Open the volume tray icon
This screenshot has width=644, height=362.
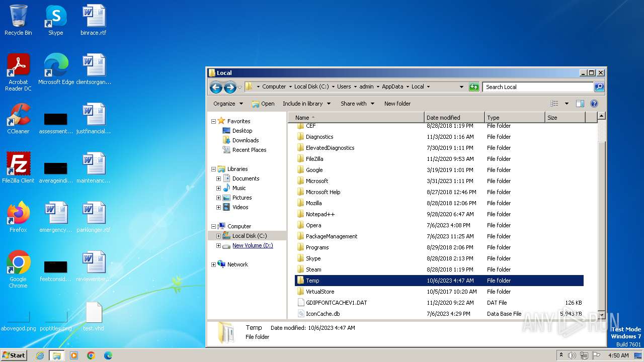pos(572,355)
